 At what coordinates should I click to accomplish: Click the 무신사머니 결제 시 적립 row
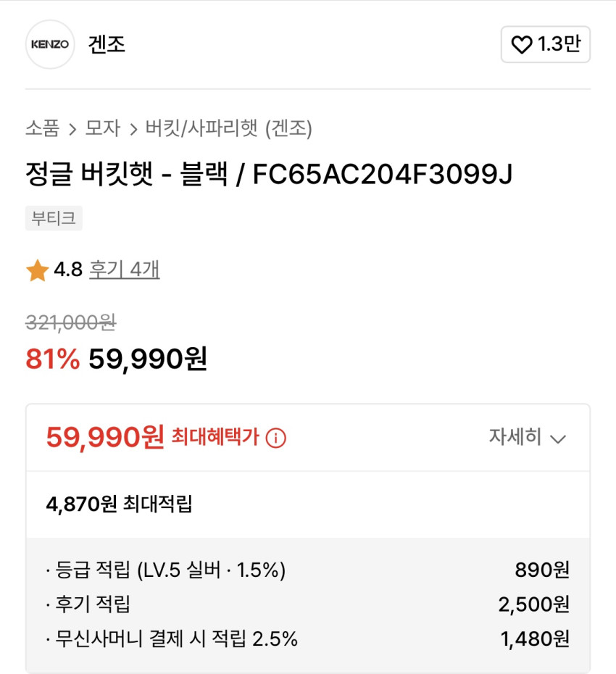click(x=308, y=638)
